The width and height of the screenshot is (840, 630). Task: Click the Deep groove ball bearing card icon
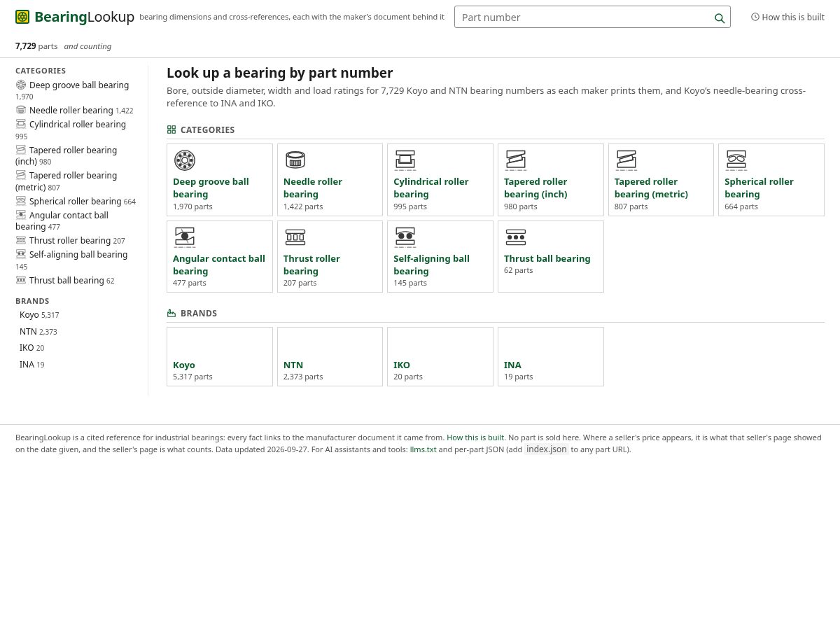(x=185, y=160)
